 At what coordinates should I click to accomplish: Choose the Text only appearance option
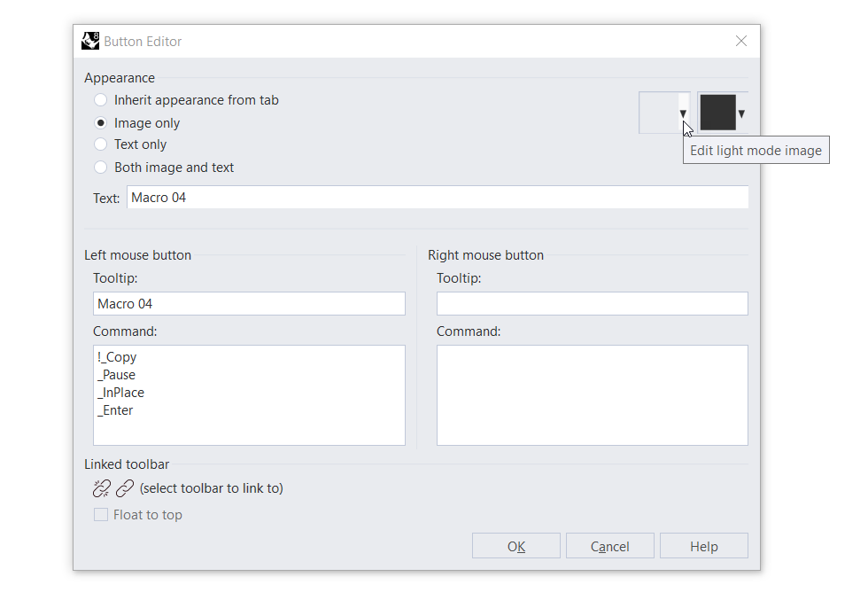coord(101,144)
